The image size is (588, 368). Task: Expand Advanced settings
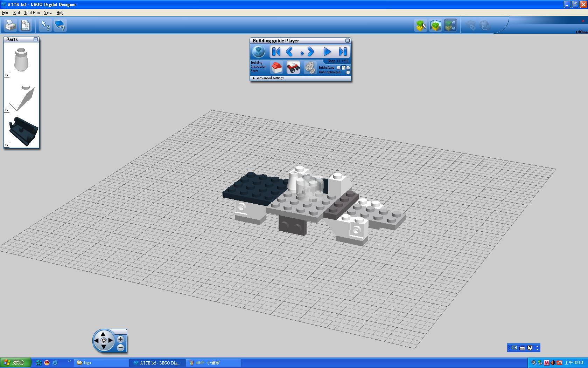[x=268, y=78]
